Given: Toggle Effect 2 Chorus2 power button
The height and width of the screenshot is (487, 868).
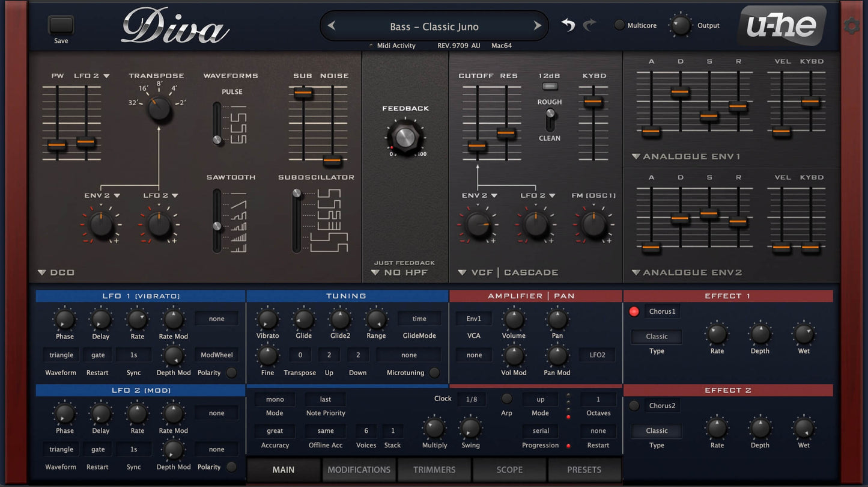Looking at the screenshot, I should click(634, 406).
